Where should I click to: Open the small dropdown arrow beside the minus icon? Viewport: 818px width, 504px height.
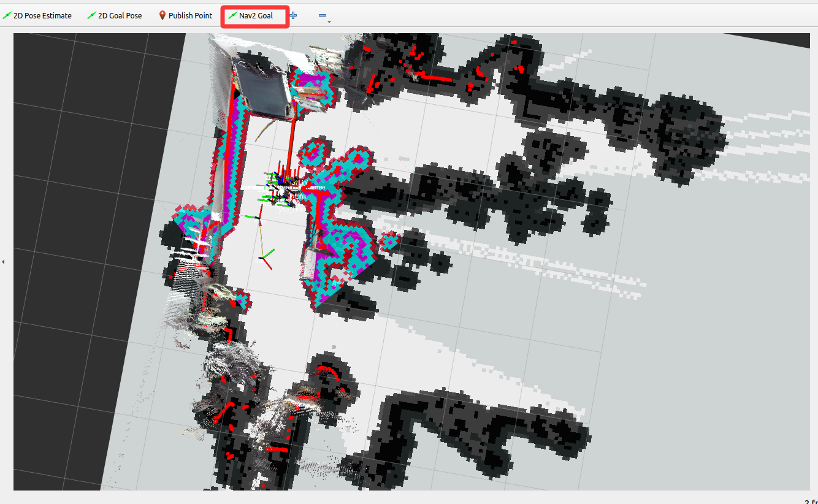point(329,21)
